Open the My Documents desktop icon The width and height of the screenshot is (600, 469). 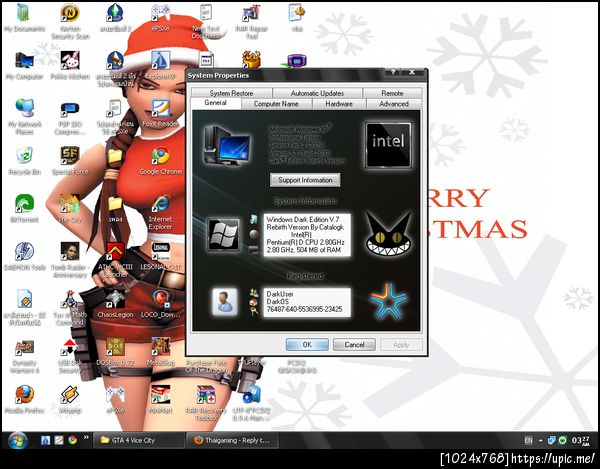tap(24, 17)
